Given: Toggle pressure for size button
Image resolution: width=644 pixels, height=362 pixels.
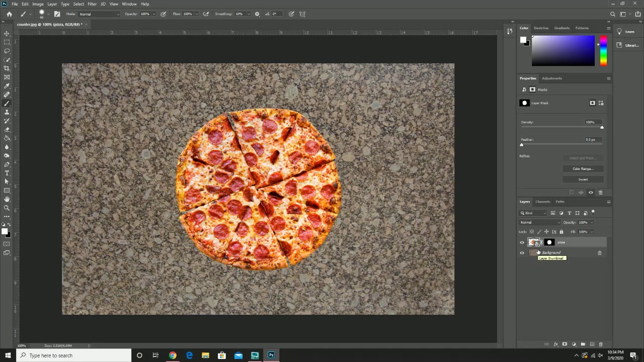Looking at the screenshot, I should coord(291,14).
